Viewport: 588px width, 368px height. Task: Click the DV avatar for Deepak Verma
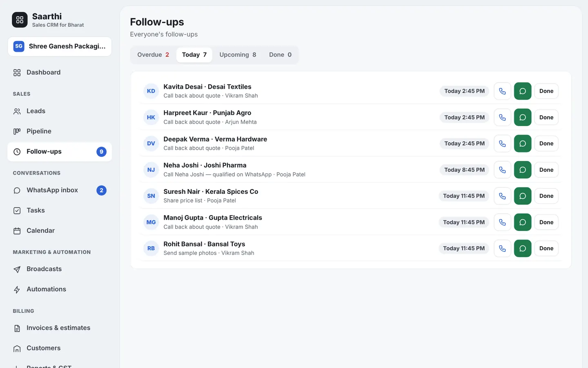click(151, 144)
